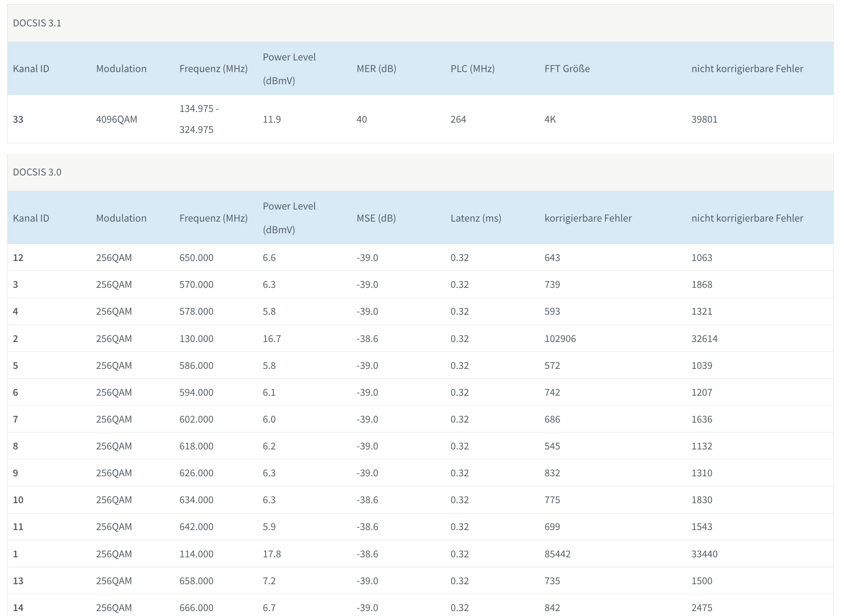This screenshot has width=844, height=616.
Task: Click the correctable error count 102906
Action: 560,339
